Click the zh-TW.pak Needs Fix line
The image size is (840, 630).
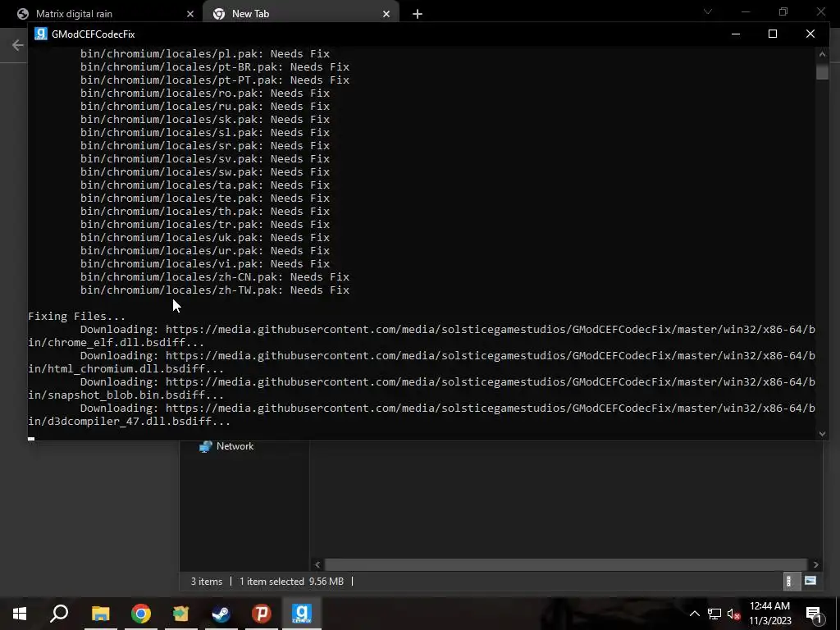(x=215, y=290)
